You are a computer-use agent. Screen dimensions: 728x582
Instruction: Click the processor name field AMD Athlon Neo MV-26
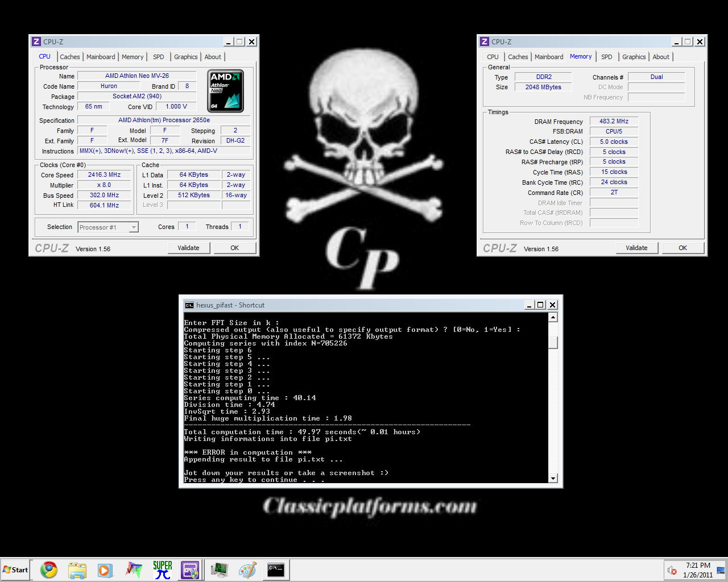click(137, 76)
